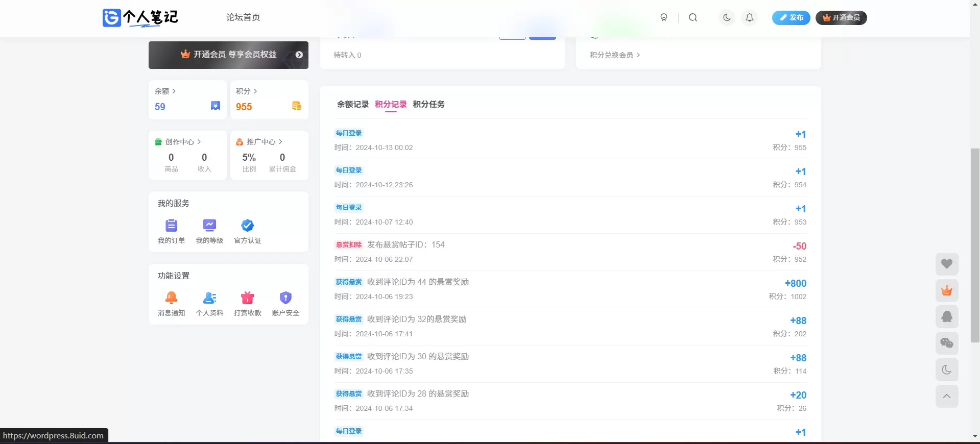Open the 积分兑换会员 link
Screen dimensions: 980x444
(x=615, y=55)
